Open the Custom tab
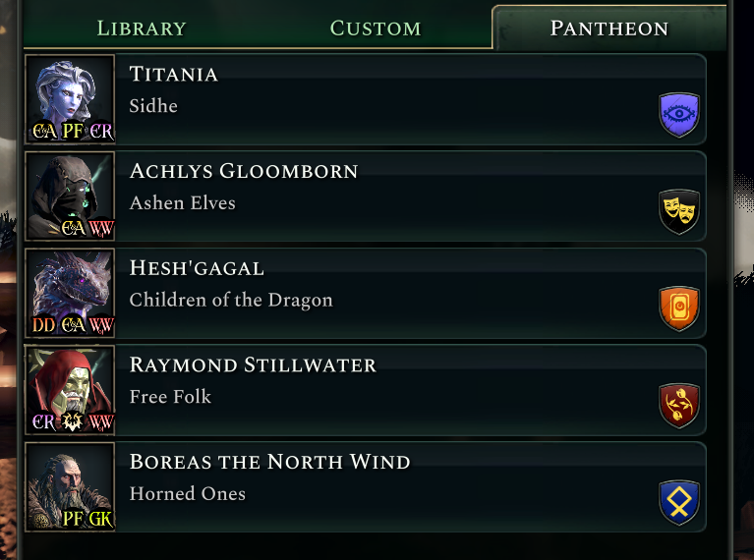Viewport: 754px width, 560px height. [376, 28]
